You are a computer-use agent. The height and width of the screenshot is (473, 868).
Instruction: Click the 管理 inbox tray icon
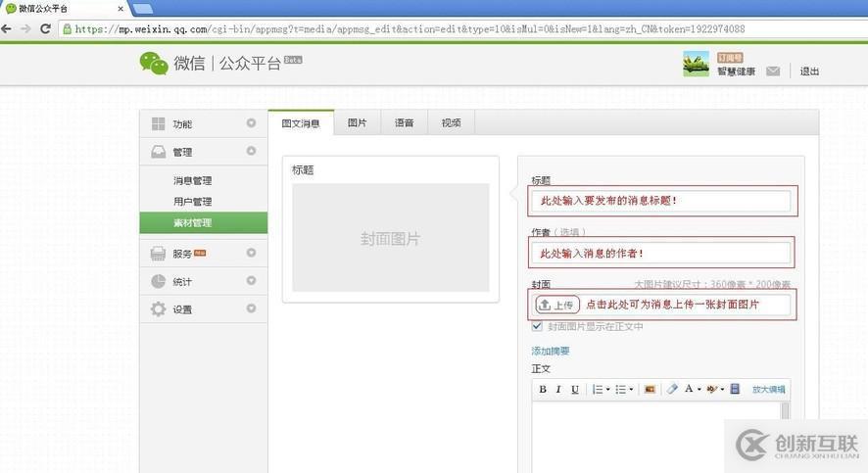click(x=159, y=152)
